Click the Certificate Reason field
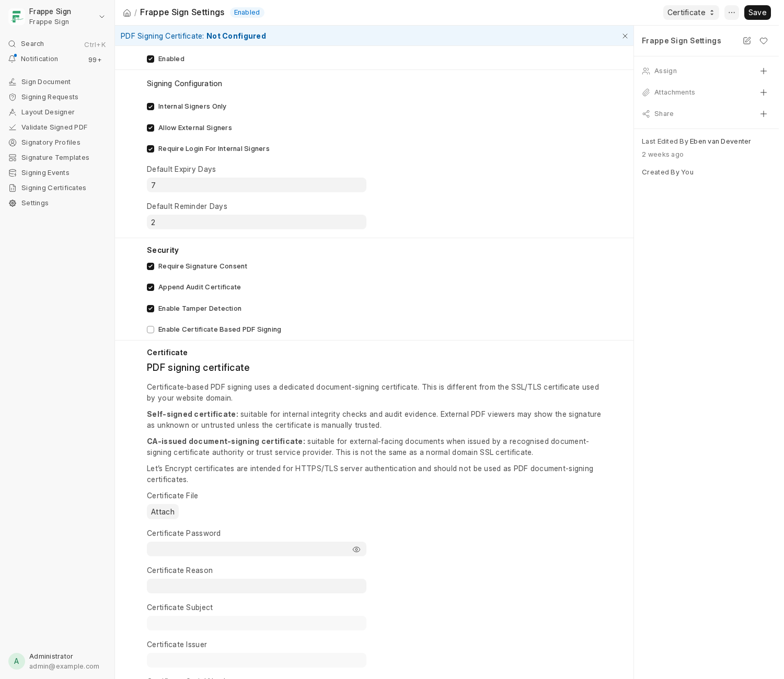The height and width of the screenshot is (679, 784). pyautogui.click(x=257, y=586)
